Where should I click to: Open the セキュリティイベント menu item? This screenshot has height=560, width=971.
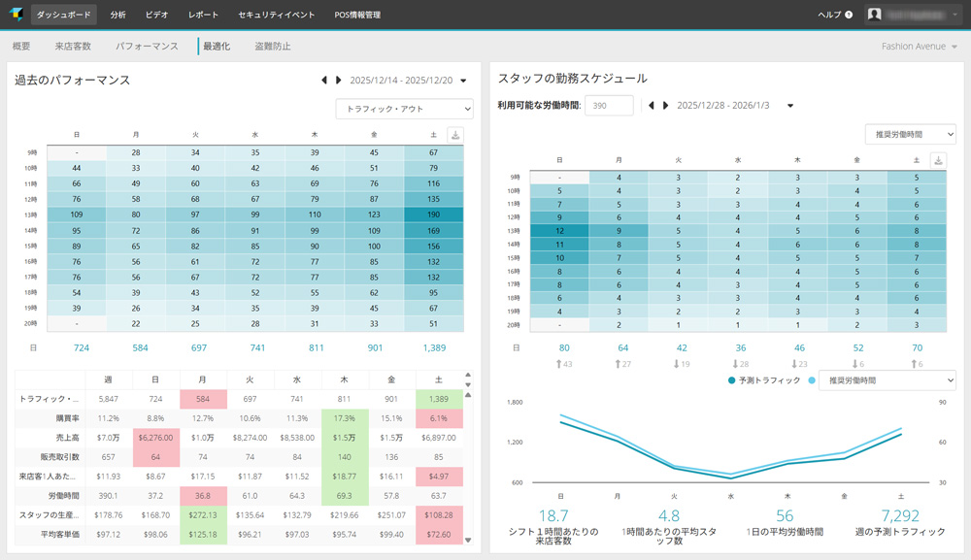(x=276, y=15)
